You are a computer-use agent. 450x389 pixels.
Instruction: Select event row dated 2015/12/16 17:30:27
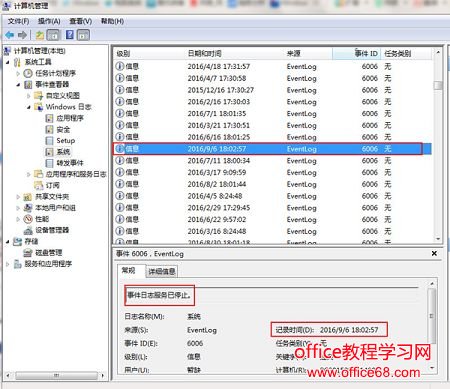click(273, 90)
